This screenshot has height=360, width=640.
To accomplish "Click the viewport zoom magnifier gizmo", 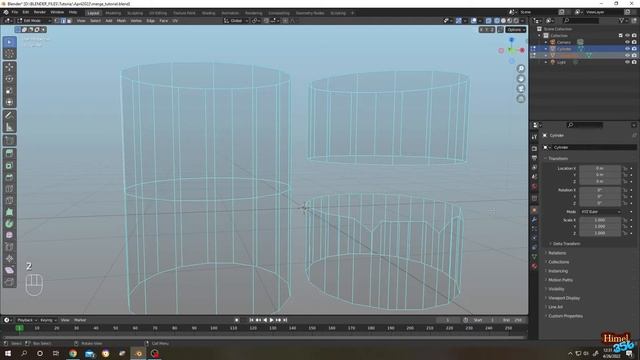I will click(x=521, y=69).
